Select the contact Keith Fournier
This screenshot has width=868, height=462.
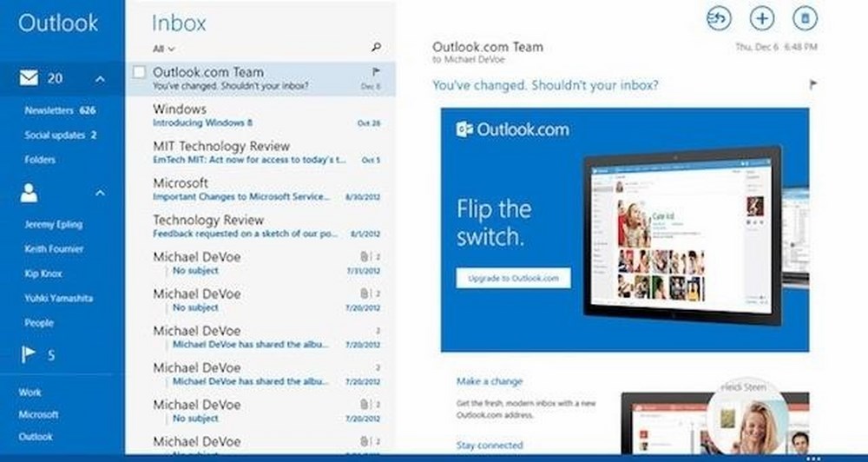(54, 248)
